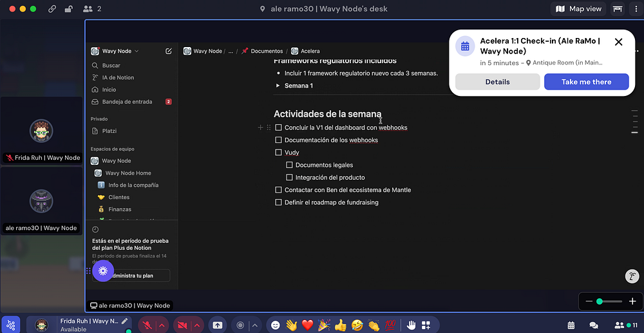The height and width of the screenshot is (333, 644).
Task: Open the apps add grid icon
Action: click(x=426, y=325)
